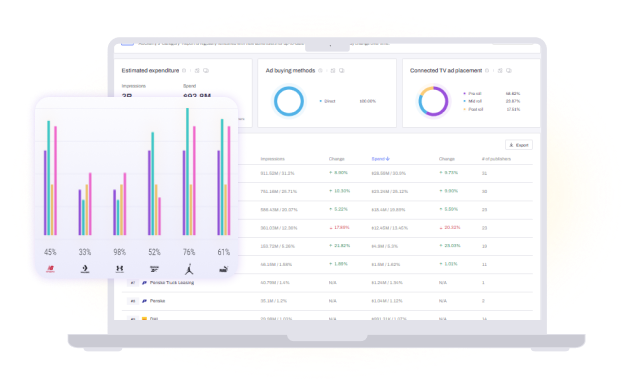Open the info icon beside Ad buying methods
The image size is (632, 387).
point(320,71)
